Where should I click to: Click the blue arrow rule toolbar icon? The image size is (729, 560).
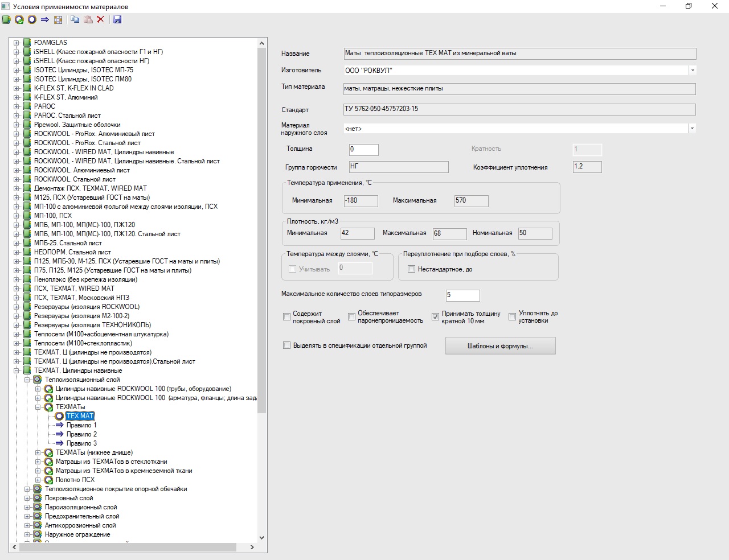45,19
